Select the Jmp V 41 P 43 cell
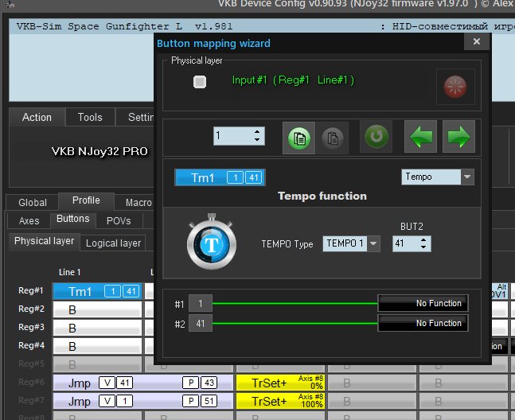Viewport: 515px width, 420px height. [142, 383]
